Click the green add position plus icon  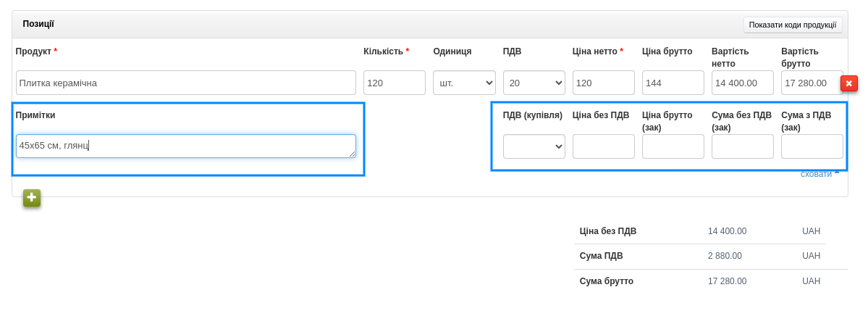32,198
